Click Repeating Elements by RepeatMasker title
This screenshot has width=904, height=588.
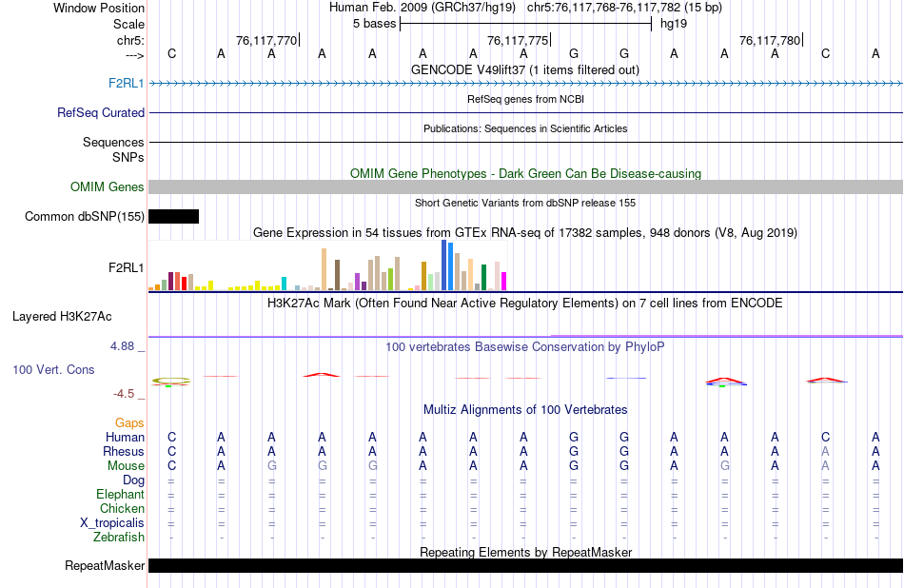tap(525, 552)
